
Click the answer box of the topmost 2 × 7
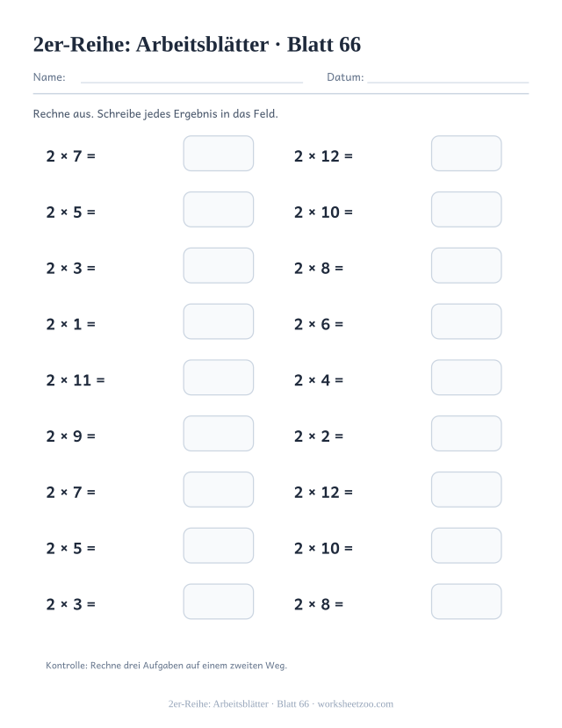point(219,153)
